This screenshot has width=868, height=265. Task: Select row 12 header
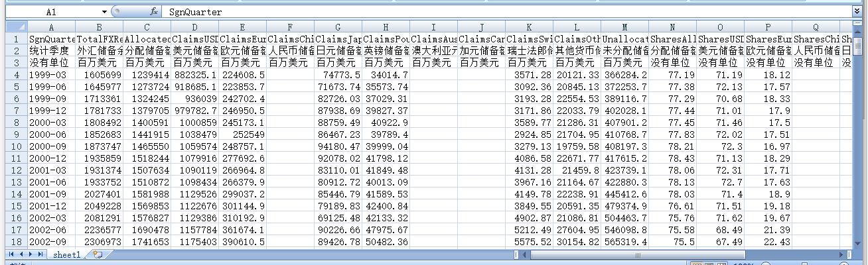(x=16, y=170)
